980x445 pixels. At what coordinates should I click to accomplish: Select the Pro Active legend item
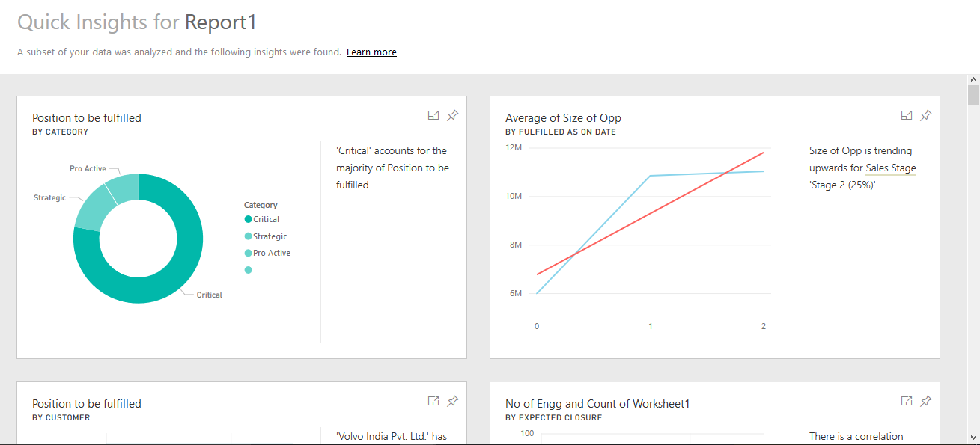267,253
